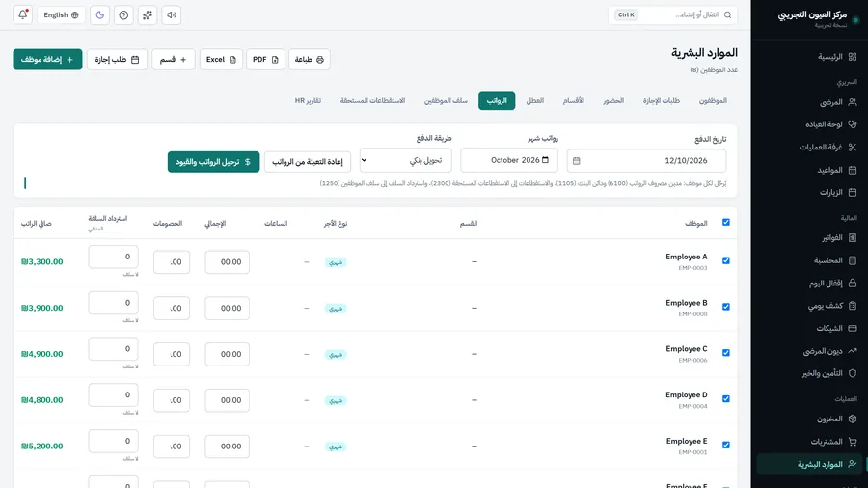
Task: Open the العطل tab
Action: [534, 100]
